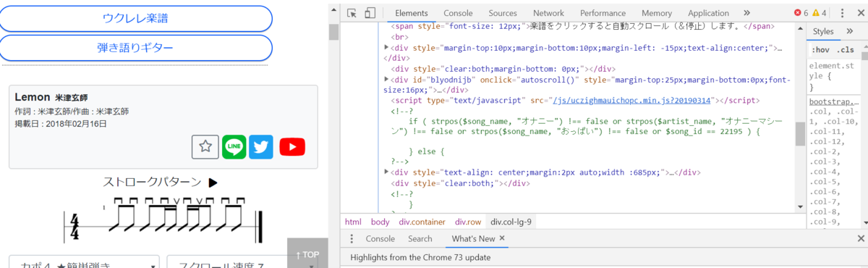Select body in the breadcrumb bar
868x268 pixels.
point(380,222)
